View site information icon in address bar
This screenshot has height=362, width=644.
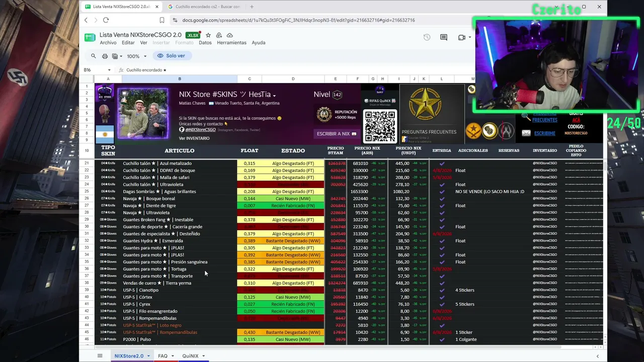point(175,20)
